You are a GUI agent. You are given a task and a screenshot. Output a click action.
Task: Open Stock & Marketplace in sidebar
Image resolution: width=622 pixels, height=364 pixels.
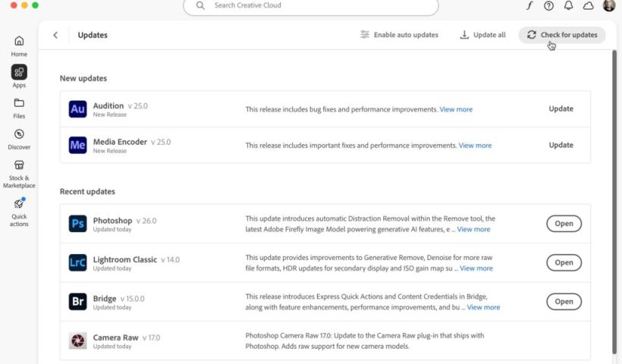click(x=19, y=174)
